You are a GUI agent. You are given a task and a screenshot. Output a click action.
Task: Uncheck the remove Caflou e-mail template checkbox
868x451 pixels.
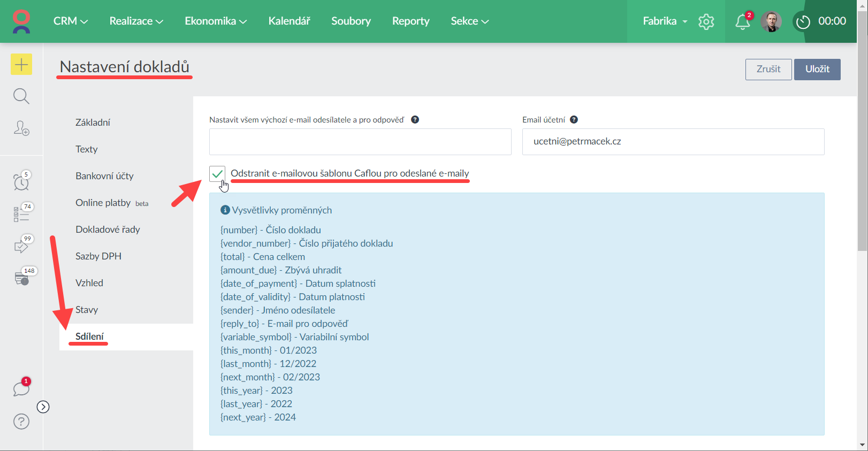217,174
